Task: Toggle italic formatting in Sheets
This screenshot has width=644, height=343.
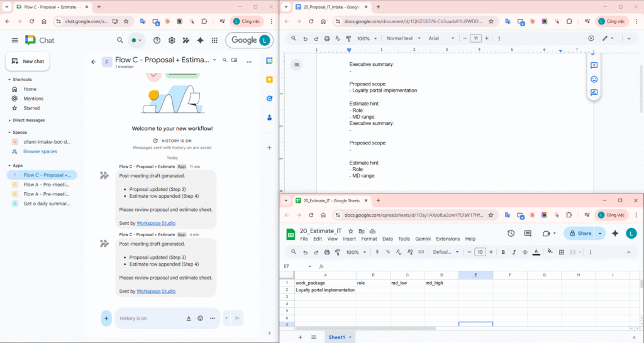Action: 514,252
